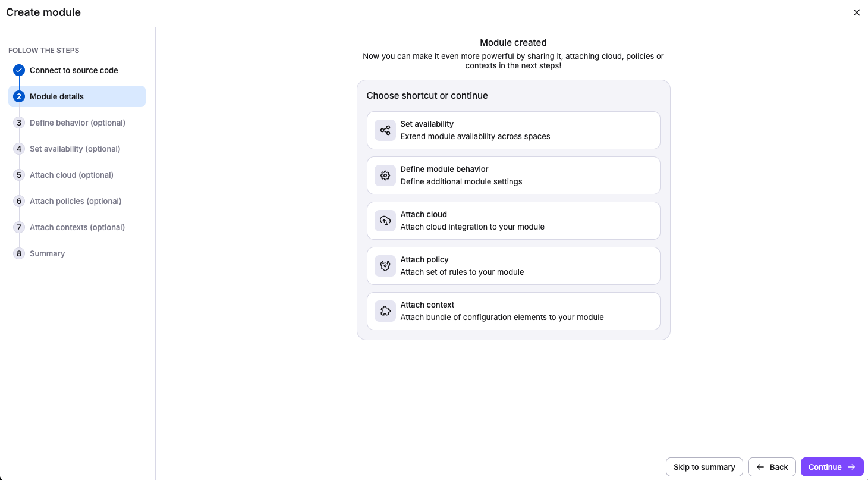868x480 pixels.
Task: Click the cloud icon in Attach cloud
Action: coord(385,221)
